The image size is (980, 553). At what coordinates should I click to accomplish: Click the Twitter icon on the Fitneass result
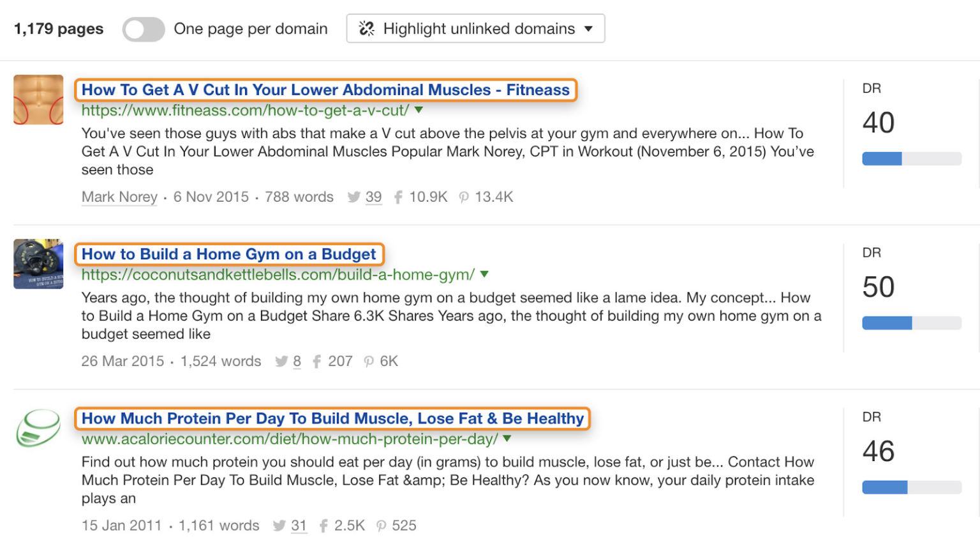354,197
